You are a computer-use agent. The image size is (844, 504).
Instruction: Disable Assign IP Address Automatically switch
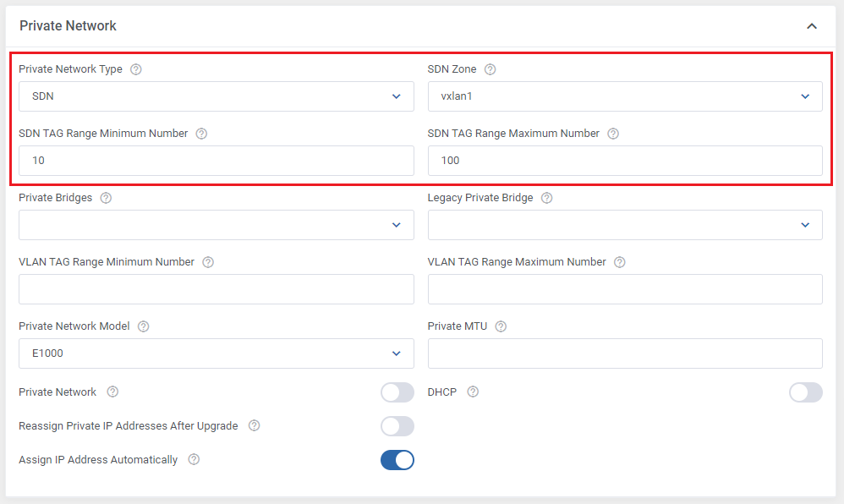click(397, 460)
